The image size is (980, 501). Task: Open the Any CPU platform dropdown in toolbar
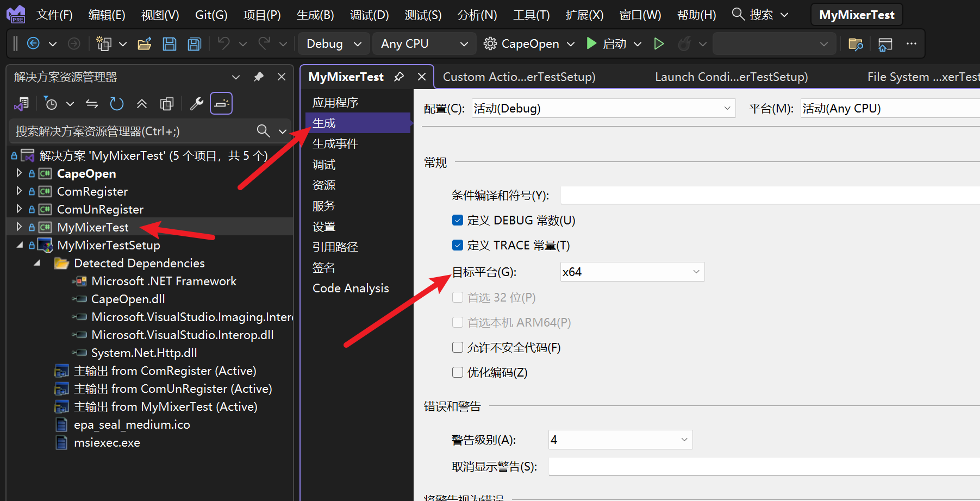point(424,43)
